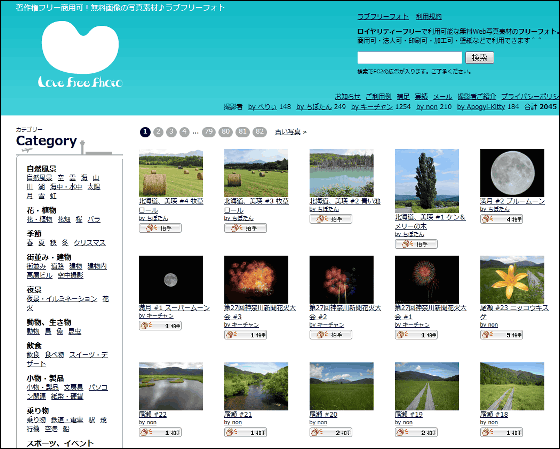The width and height of the screenshot is (560, 449).
Task: Click clap icon under hay roll #4
Action: coord(160,228)
